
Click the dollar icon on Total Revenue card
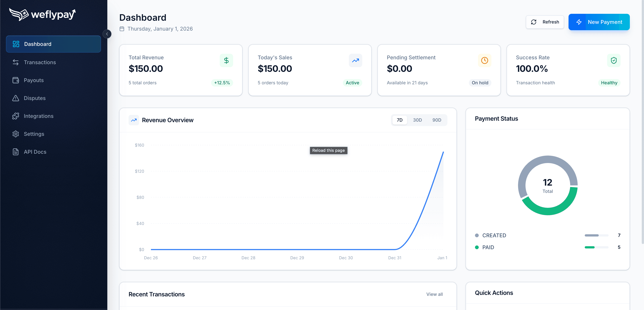(226, 60)
